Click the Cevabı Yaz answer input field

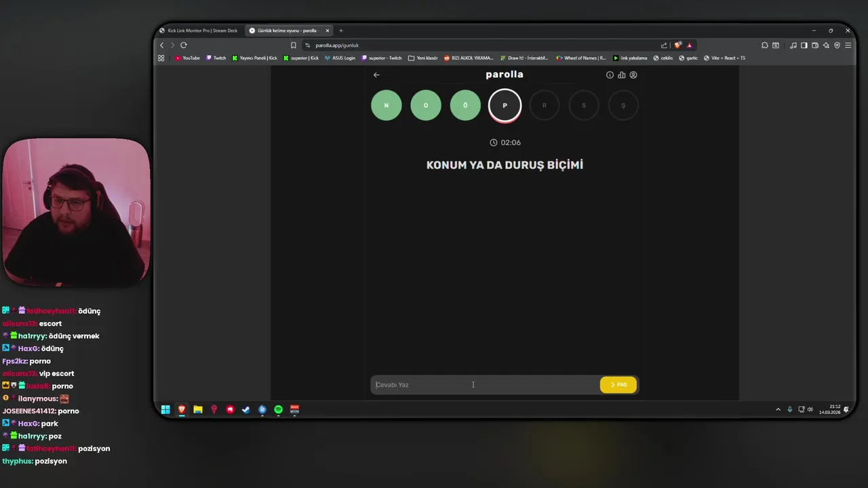click(x=485, y=385)
